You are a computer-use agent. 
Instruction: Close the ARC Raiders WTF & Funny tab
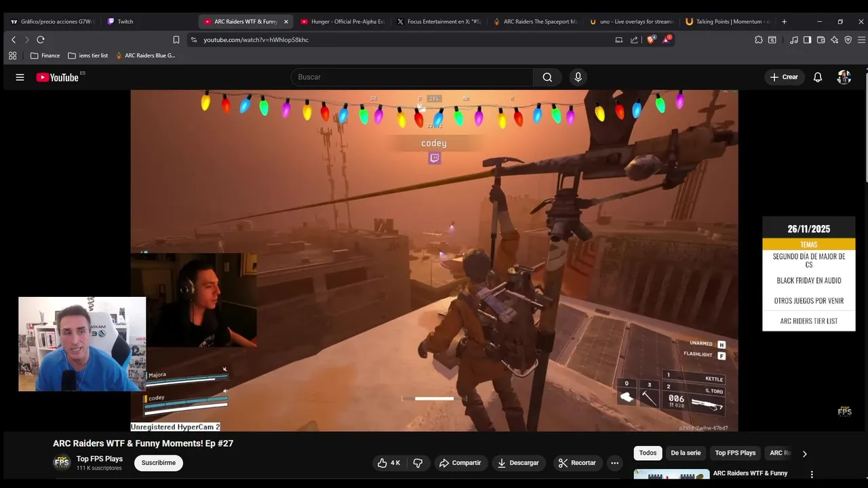click(x=285, y=22)
